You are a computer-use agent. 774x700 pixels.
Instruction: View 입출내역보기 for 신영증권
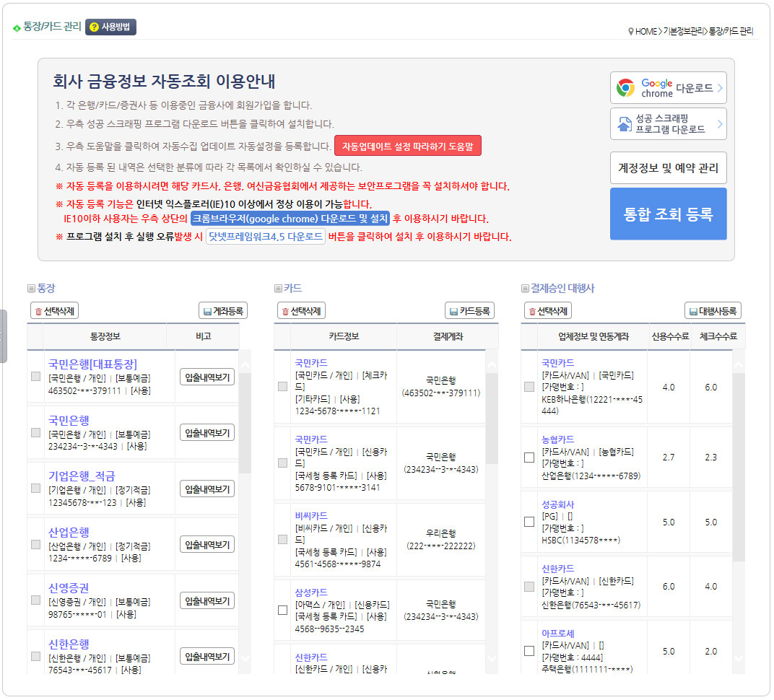pyautogui.click(x=207, y=601)
